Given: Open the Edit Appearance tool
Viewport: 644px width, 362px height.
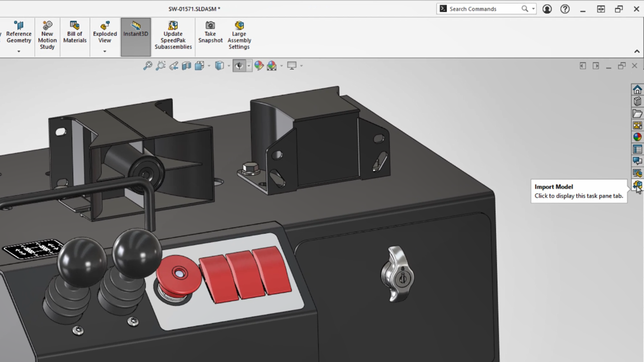Looking at the screenshot, I should coord(259,65).
